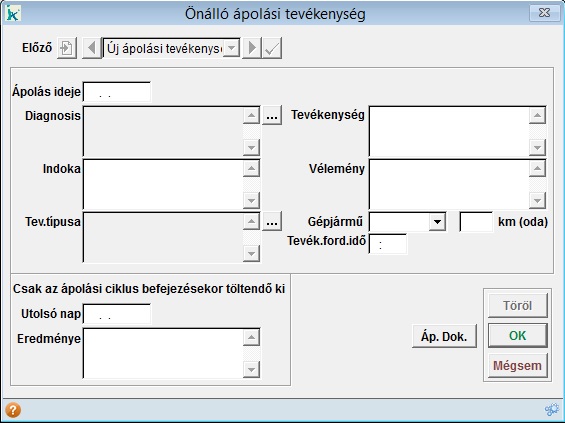Click the gear settings icon in status bar
Viewport: 565px width, 423px height.
click(x=552, y=410)
